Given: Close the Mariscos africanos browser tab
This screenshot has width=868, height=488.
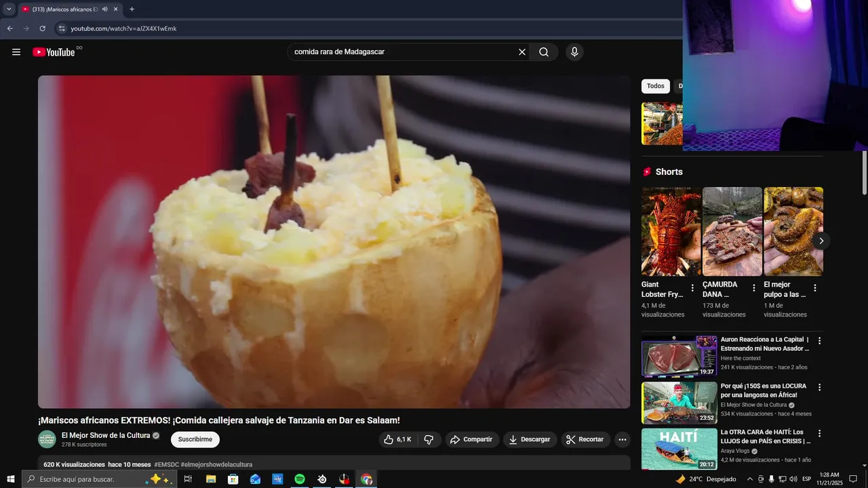Looking at the screenshot, I should click(115, 9).
